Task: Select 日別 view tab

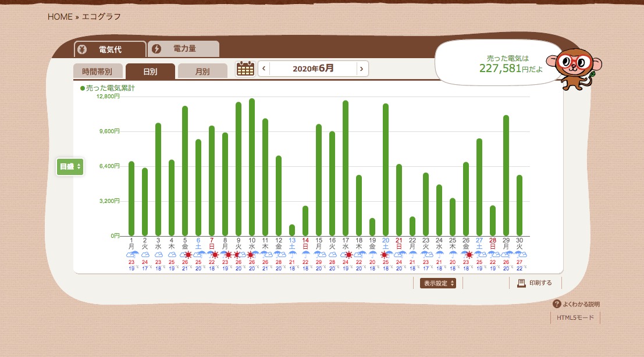Action: pyautogui.click(x=150, y=72)
